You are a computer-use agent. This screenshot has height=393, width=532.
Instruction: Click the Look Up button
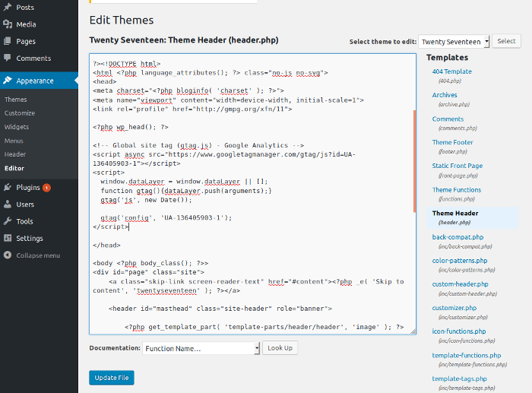pos(280,348)
